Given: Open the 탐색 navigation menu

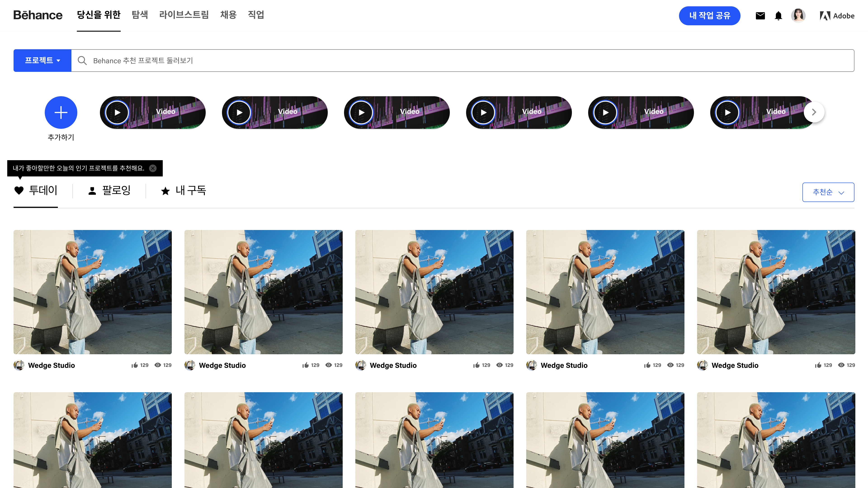Looking at the screenshot, I should coord(140,15).
